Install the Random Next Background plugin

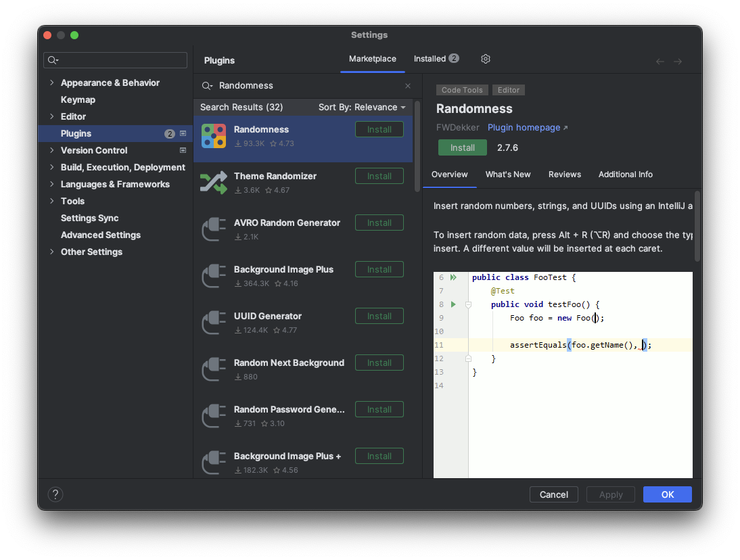click(x=379, y=363)
